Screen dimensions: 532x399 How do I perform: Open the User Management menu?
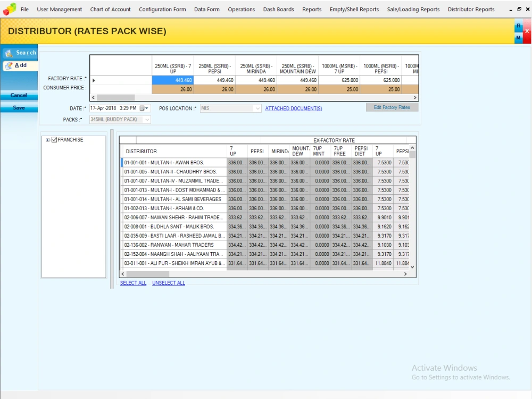click(60, 9)
